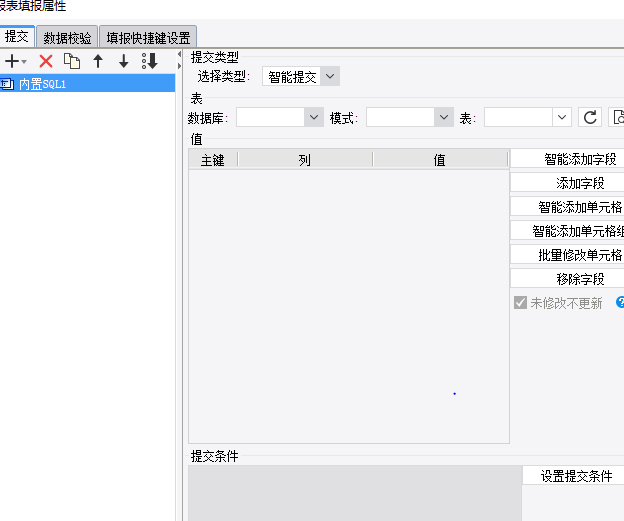Viewport: 624px width, 521px height.
Task: Click the expand right panel arrow
Action: pos(179,66)
